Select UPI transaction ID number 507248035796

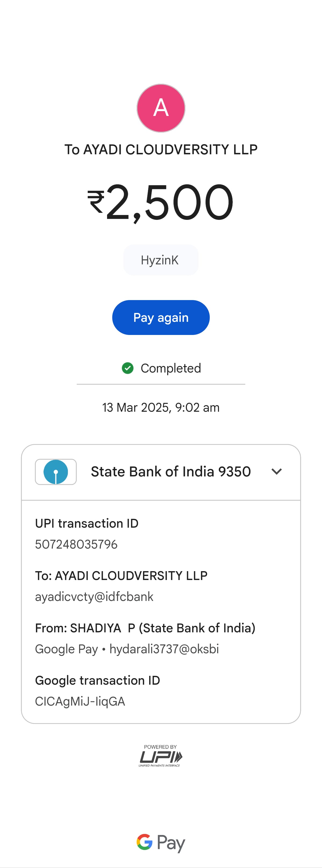[76, 544]
